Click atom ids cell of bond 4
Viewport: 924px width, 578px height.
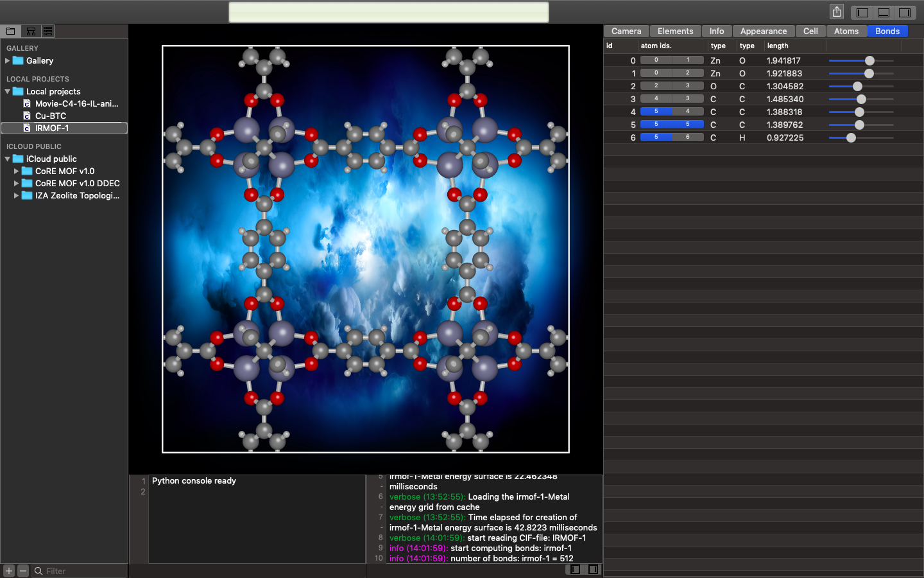tap(672, 112)
